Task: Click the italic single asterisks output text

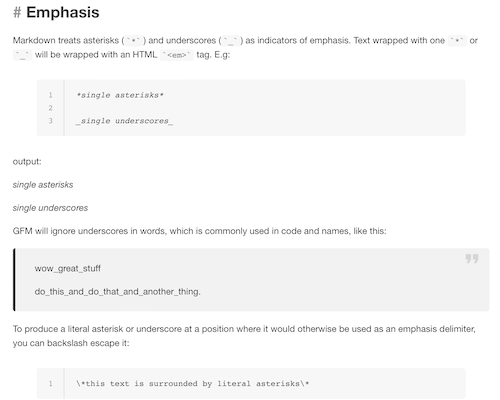Action: pyautogui.click(x=43, y=185)
